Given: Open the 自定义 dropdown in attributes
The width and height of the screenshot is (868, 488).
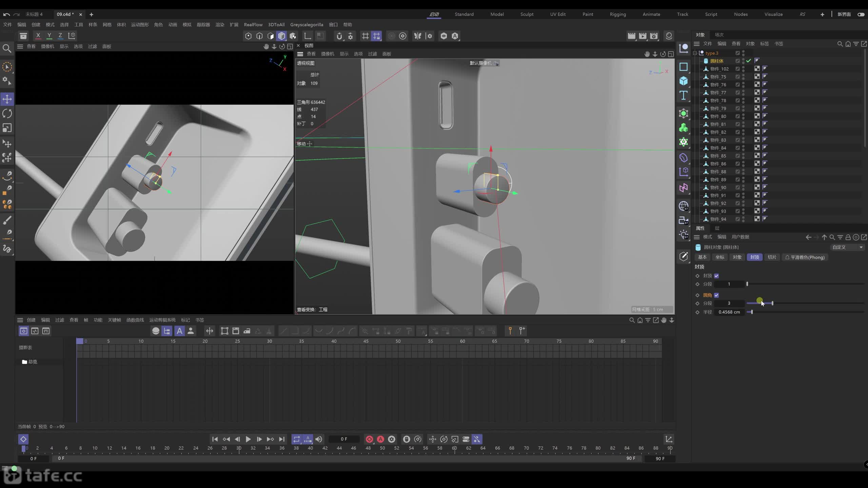Looking at the screenshot, I should click(847, 247).
